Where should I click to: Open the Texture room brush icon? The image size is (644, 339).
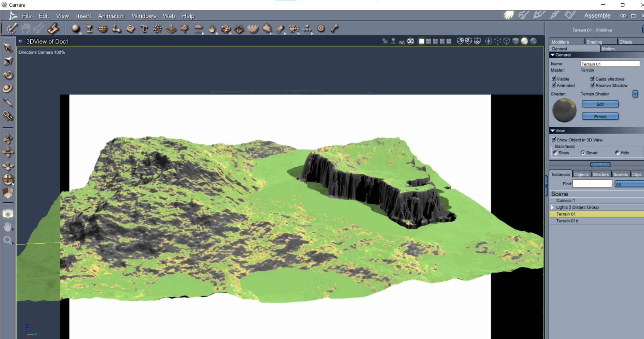555,15
